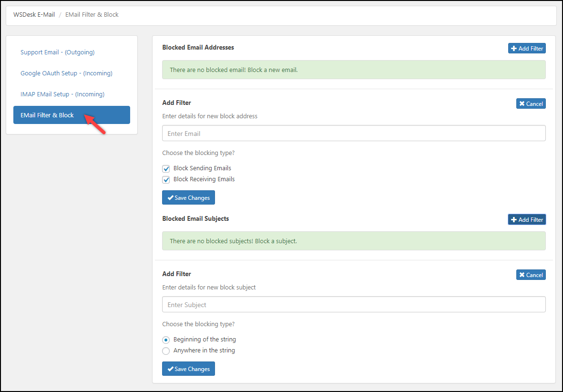
Task: Switch to IMAP EMail Setup tab
Action: pyautogui.click(x=62, y=94)
